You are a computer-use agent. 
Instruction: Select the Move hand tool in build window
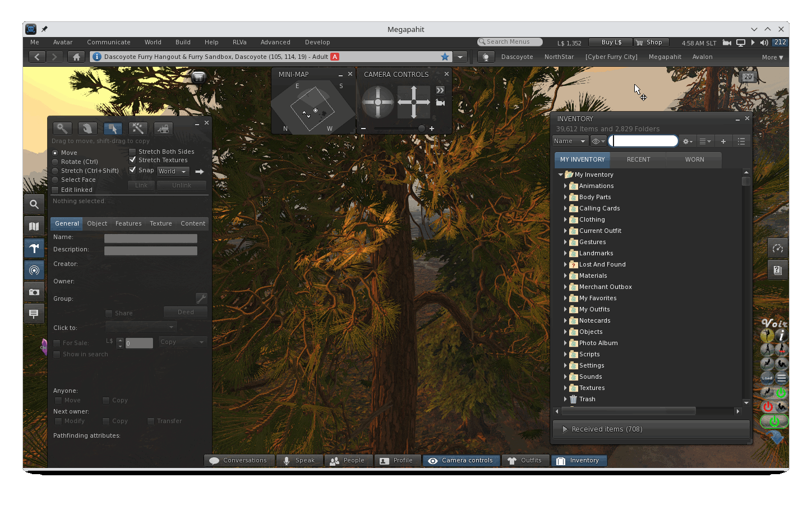pyautogui.click(x=87, y=128)
